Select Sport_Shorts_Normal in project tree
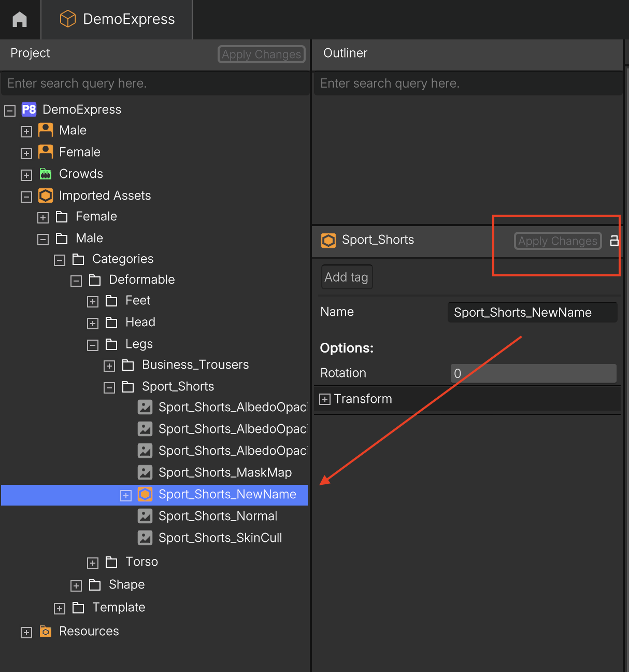The width and height of the screenshot is (629, 672). coord(218,516)
